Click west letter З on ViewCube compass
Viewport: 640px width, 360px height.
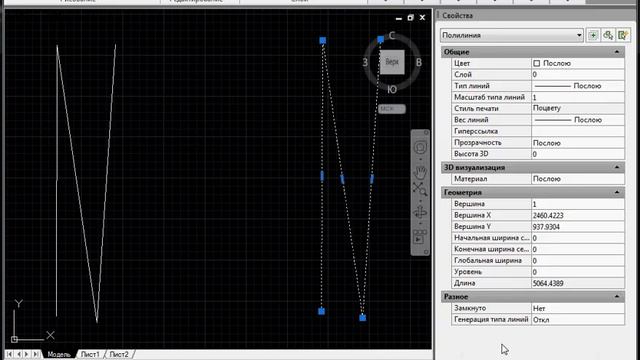coord(365,62)
